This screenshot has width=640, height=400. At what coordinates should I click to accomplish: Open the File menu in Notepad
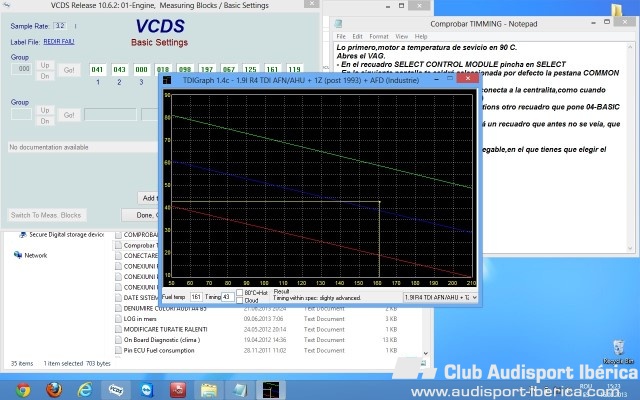(x=341, y=36)
